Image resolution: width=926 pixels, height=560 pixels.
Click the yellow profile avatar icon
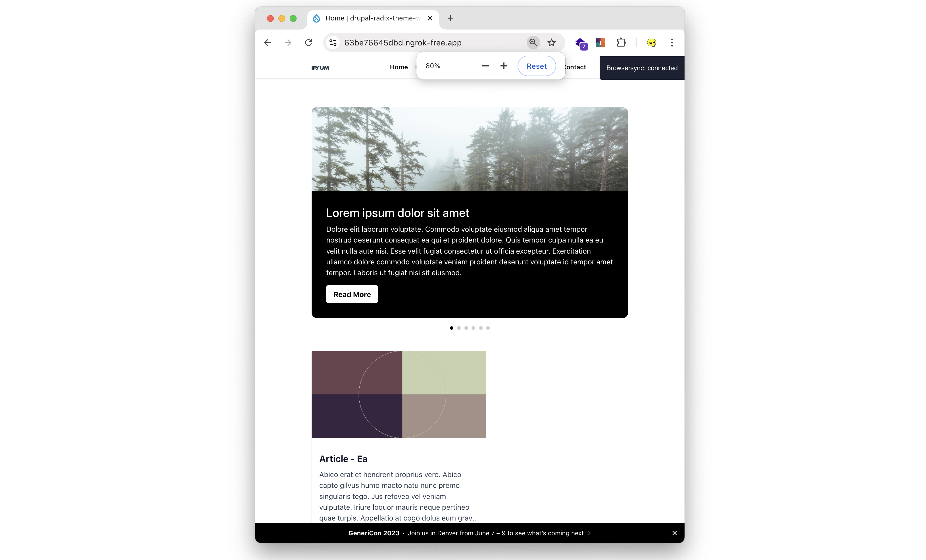tap(651, 43)
